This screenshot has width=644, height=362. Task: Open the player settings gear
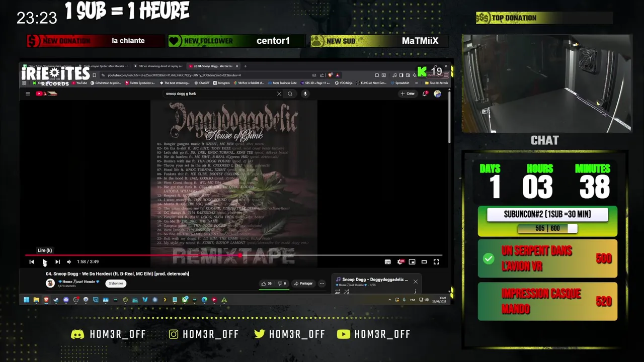(x=400, y=261)
